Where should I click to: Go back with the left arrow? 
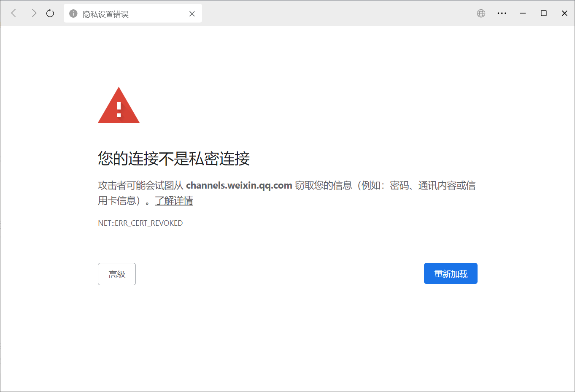click(x=13, y=14)
